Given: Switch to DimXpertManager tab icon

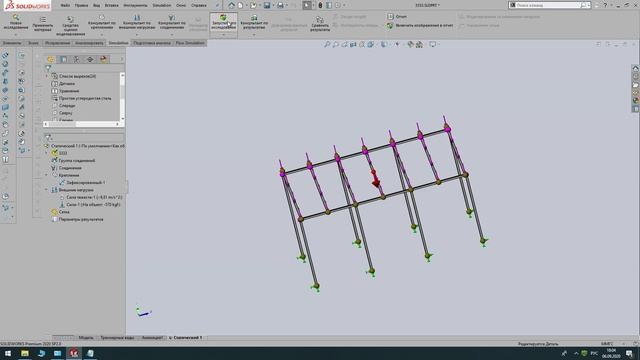Looking at the screenshot, I should tap(90, 60).
